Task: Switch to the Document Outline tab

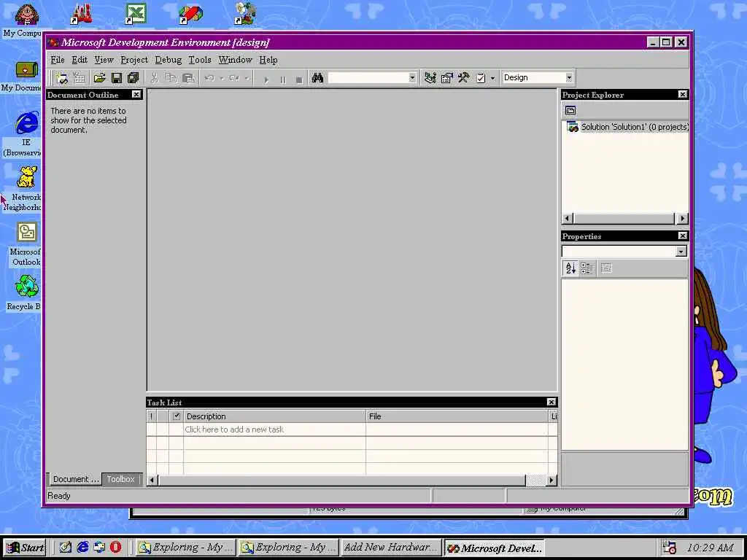Action: [75, 479]
